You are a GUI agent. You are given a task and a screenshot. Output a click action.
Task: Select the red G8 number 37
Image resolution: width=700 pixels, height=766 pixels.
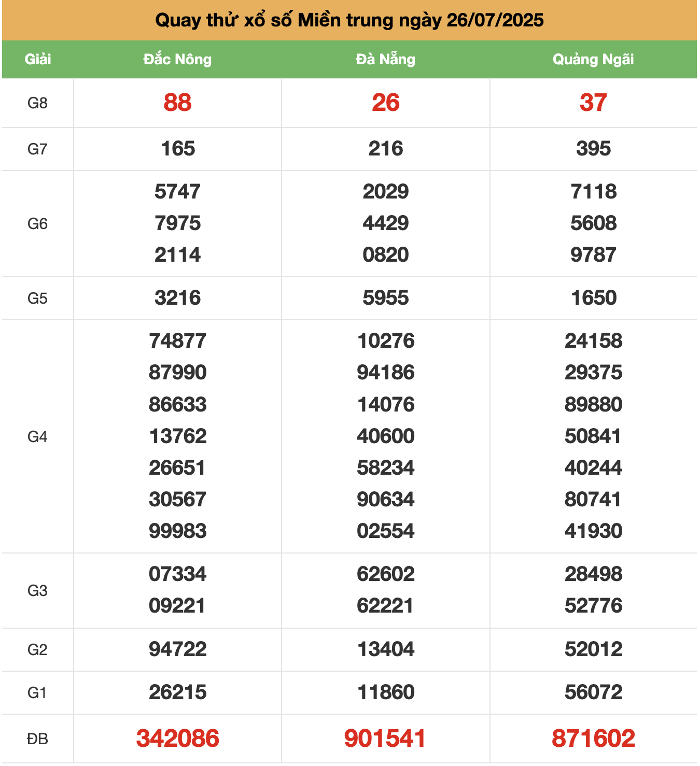tap(593, 103)
